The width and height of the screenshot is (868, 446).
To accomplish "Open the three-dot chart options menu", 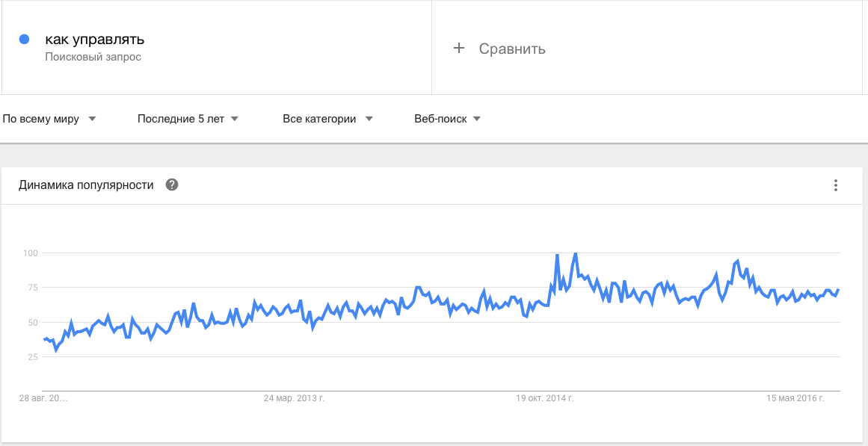I will click(x=835, y=185).
